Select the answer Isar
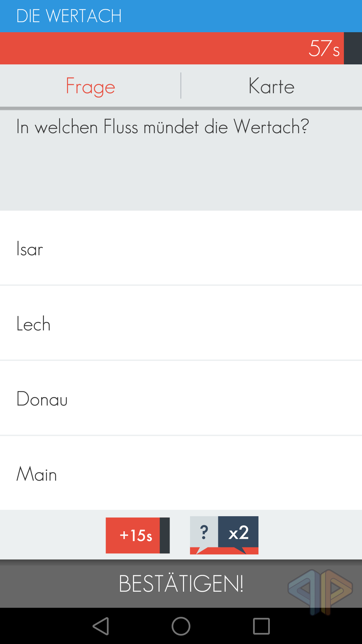Image resolution: width=362 pixels, height=644 pixels. (x=181, y=249)
